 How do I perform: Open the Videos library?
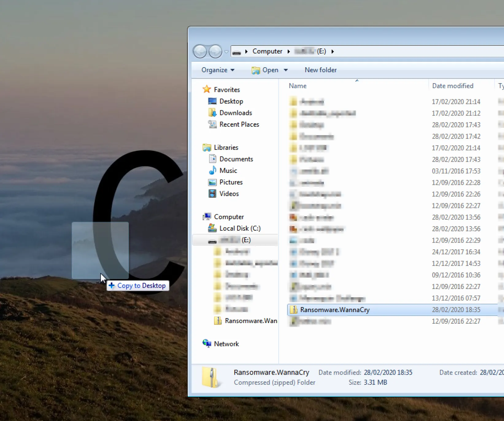pos(229,194)
